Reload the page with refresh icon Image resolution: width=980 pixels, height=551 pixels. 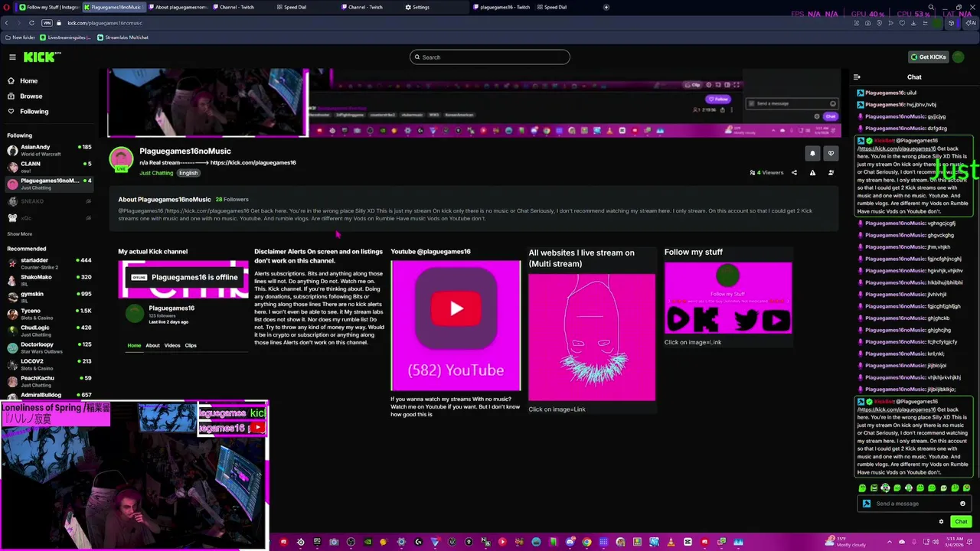31,23
